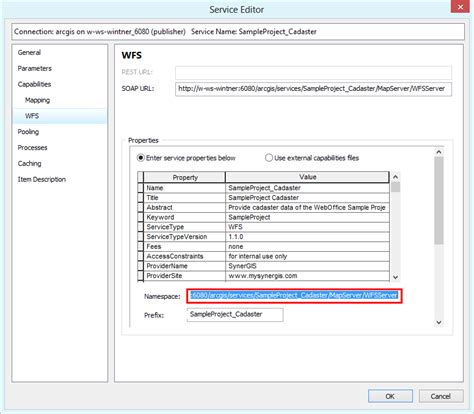Click the 'AccessConstraints' property cell
This screenshot has width=474, height=414.
(x=185, y=256)
